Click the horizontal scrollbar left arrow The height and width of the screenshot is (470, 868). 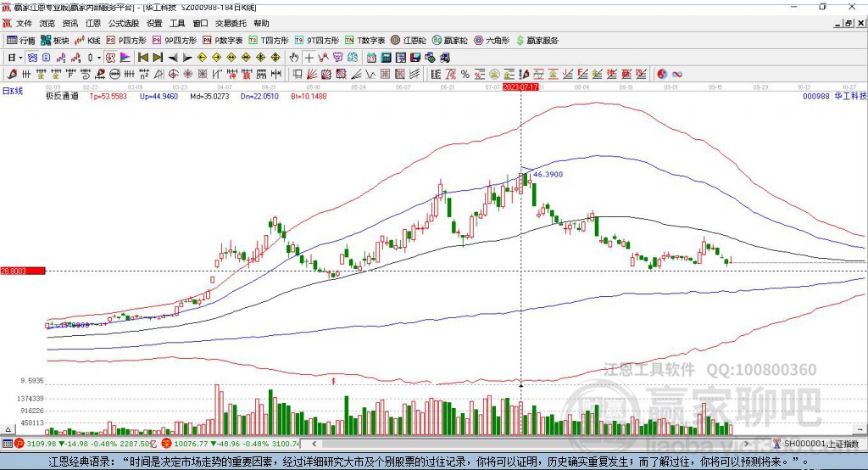(x=314, y=444)
